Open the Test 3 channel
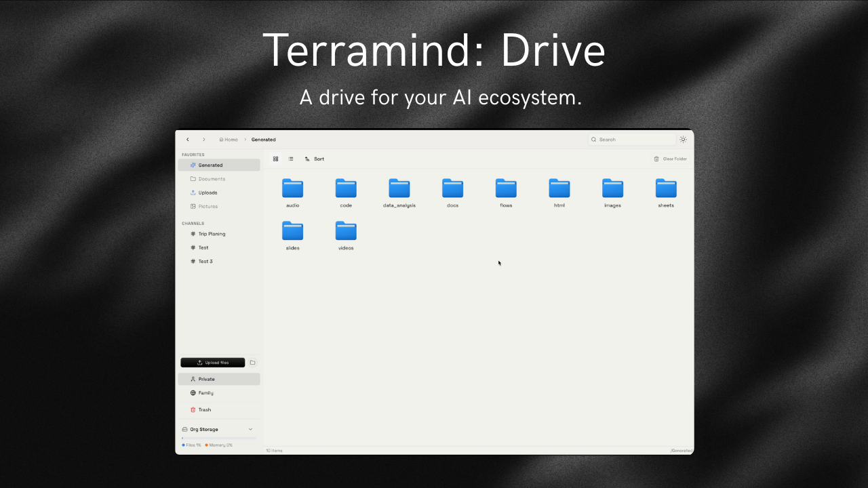868x488 pixels. click(x=219, y=261)
